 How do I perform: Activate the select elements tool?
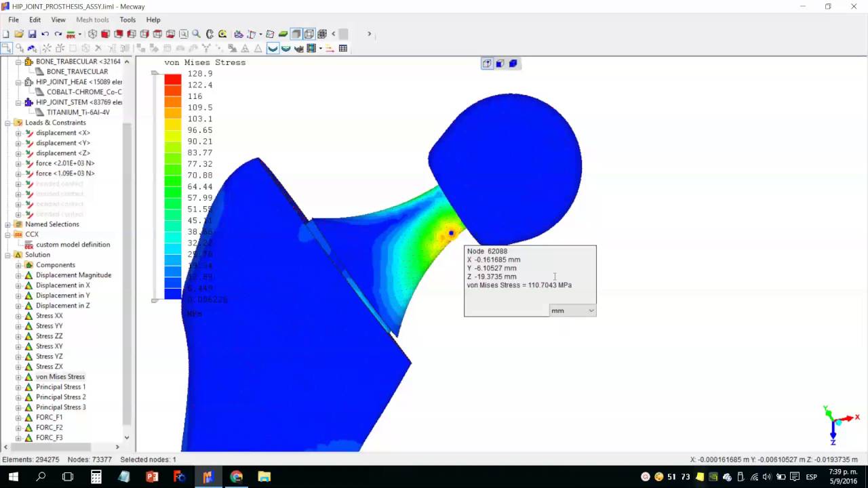(32, 48)
